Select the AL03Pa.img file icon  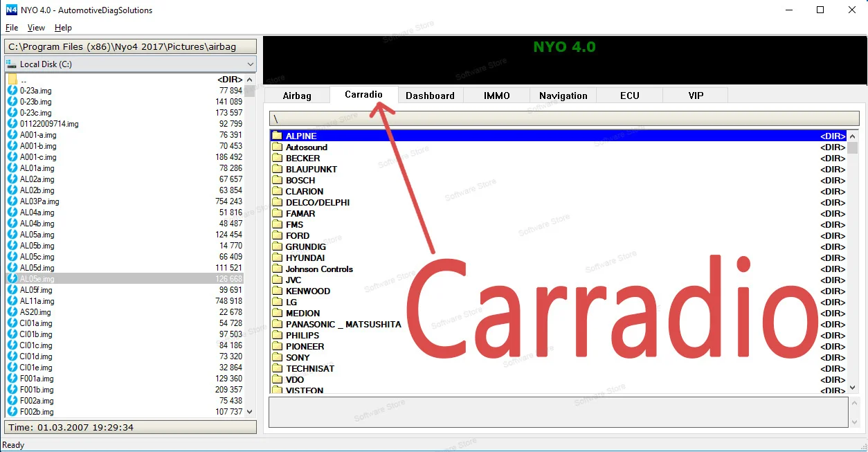[12, 201]
